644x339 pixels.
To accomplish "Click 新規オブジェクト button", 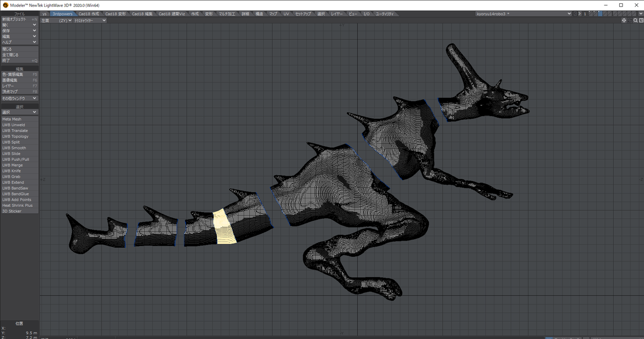I will 19,19.
